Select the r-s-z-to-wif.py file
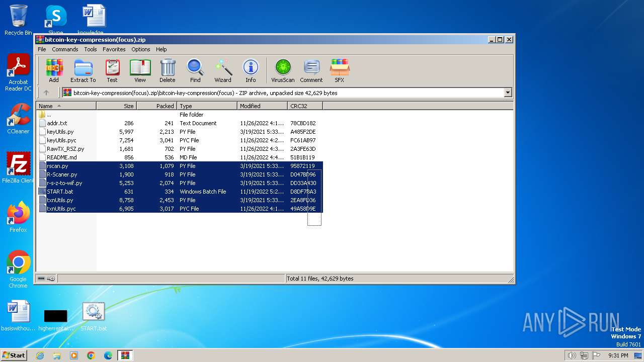Screen dimensions: 644x362 (180, 183)
